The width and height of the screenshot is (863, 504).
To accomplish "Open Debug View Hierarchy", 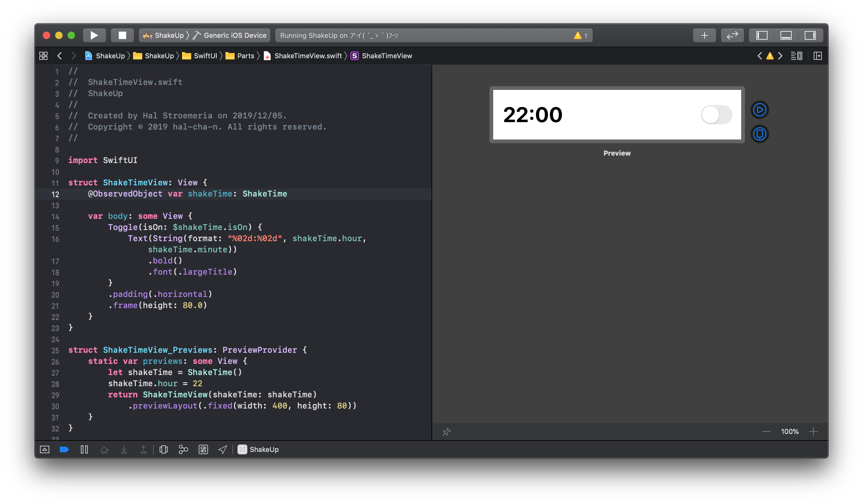I will tap(164, 449).
